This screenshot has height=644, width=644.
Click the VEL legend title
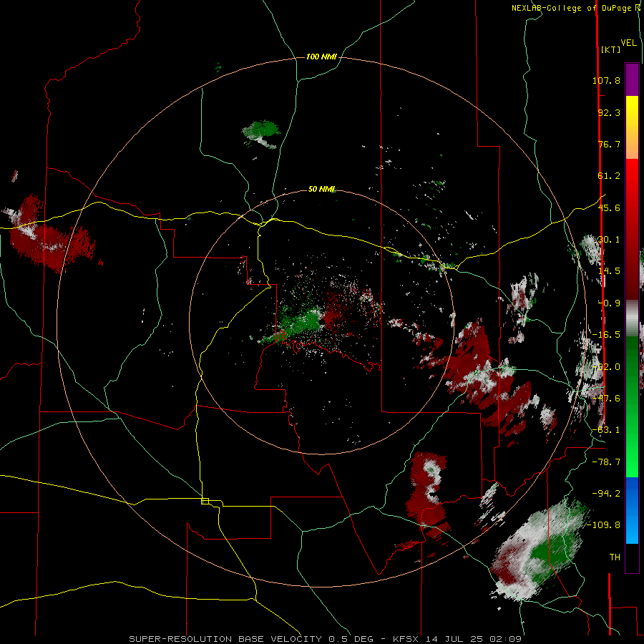click(x=629, y=43)
